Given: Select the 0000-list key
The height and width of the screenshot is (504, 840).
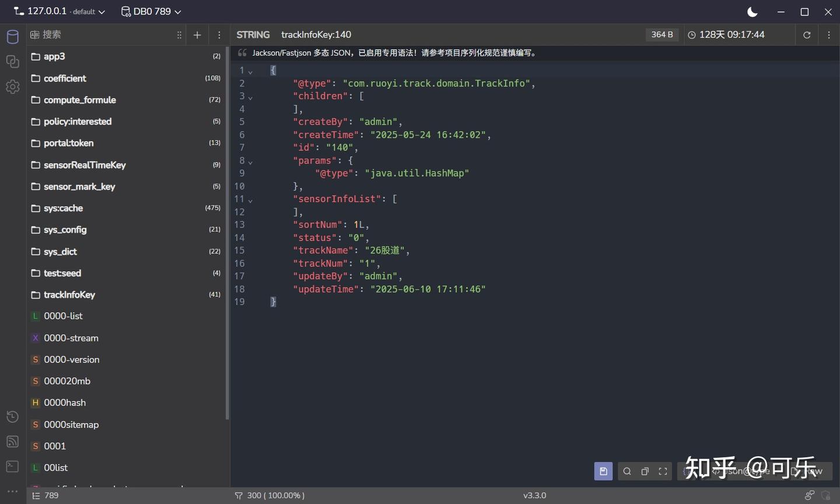Looking at the screenshot, I should 126,316.
